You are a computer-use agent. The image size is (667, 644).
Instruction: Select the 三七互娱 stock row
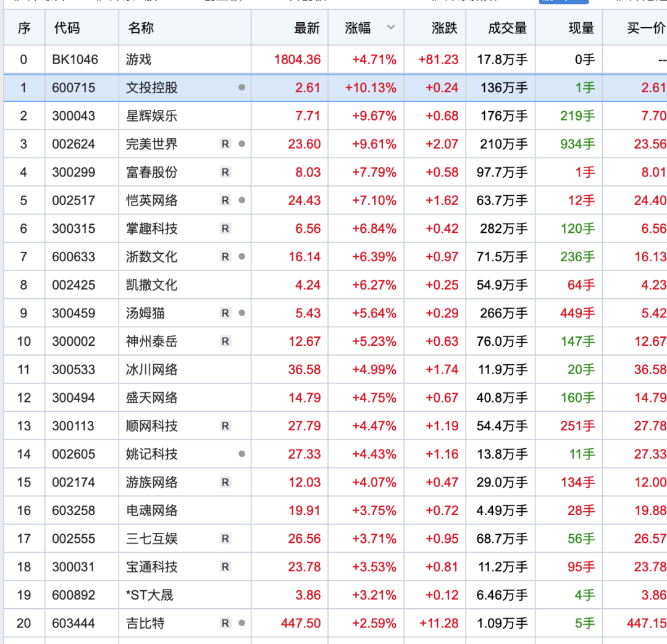point(151,538)
